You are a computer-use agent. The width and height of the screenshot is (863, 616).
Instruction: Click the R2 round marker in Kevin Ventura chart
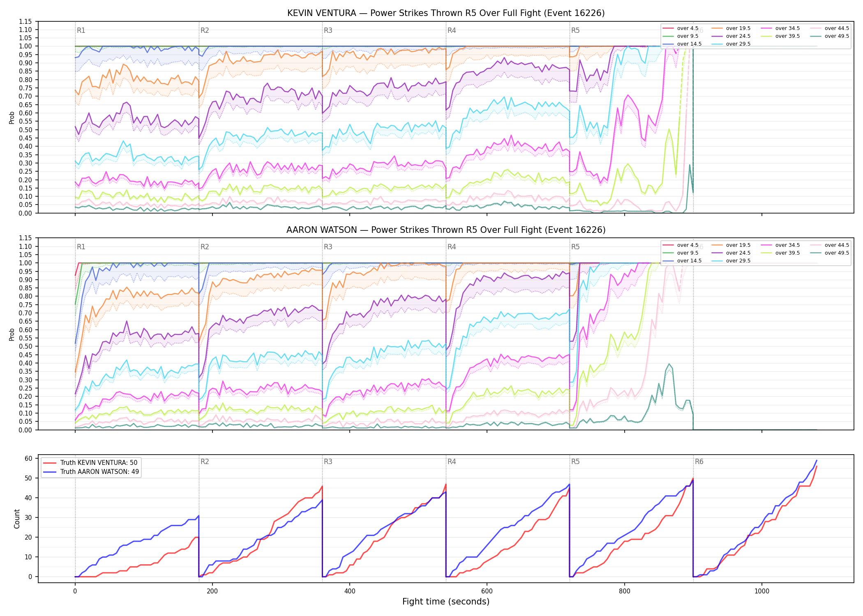click(205, 30)
